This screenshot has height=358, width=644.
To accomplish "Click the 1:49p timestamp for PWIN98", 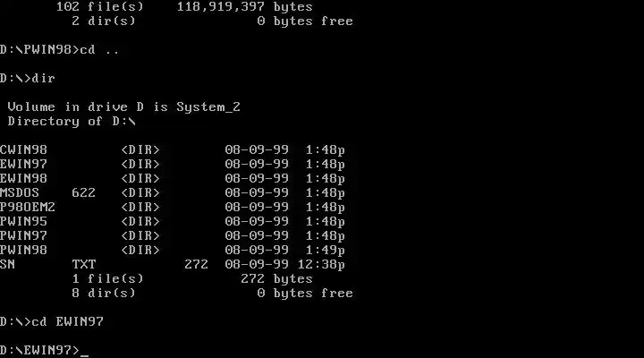I will pyautogui.click(x=326, y=251).
